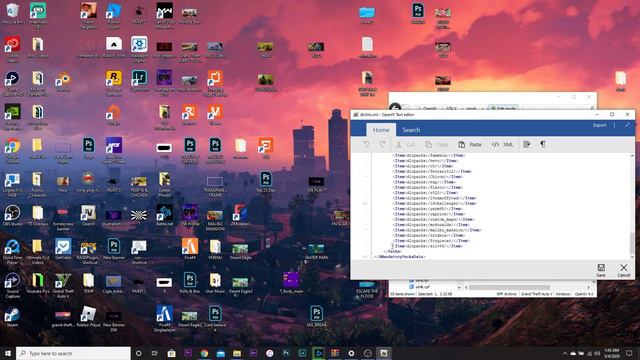This screenshot has height=360, width=640.
Task: Click the Redo arrow icon
Action: click(x=382, y=144)
